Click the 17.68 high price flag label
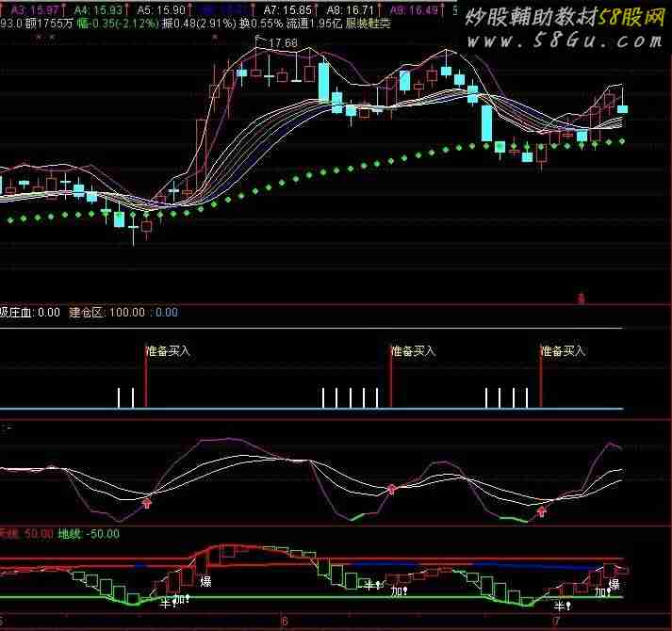This screenshot has height=631, width=672. 283,43
